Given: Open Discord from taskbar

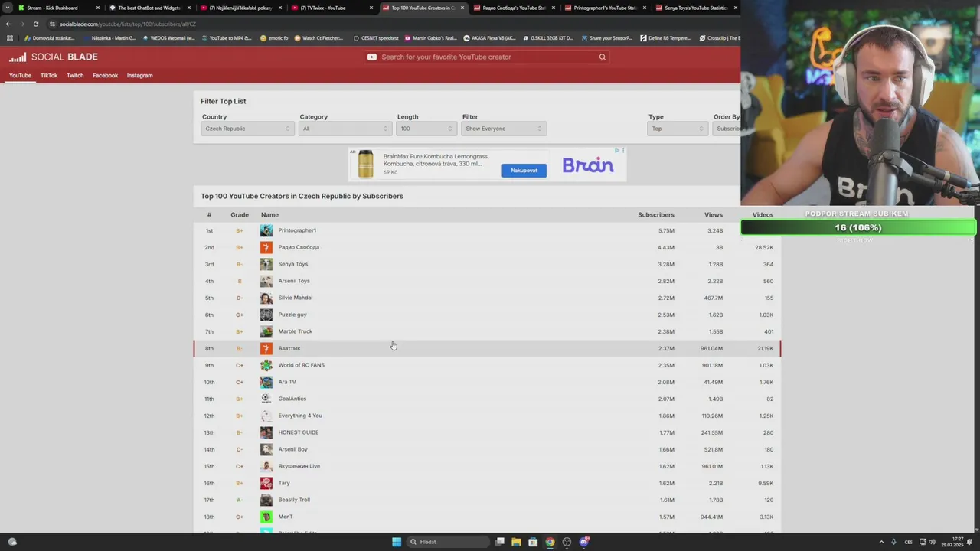Looking at the screenshot, I should tap(584, 542).
